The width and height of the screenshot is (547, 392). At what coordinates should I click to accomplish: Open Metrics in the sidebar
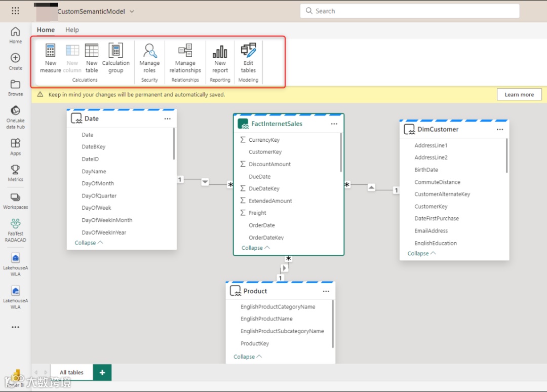coord(15,173)
